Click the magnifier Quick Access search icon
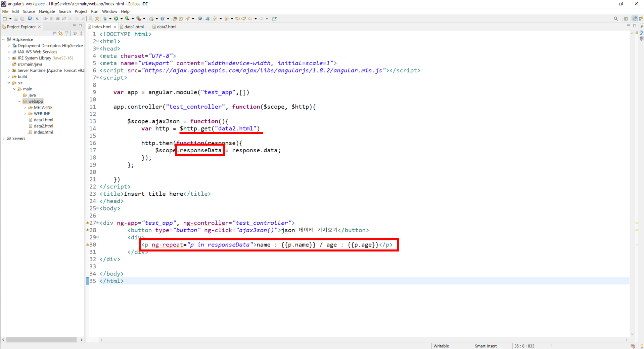This screenshot has width=644, height=349. [615, 18]
